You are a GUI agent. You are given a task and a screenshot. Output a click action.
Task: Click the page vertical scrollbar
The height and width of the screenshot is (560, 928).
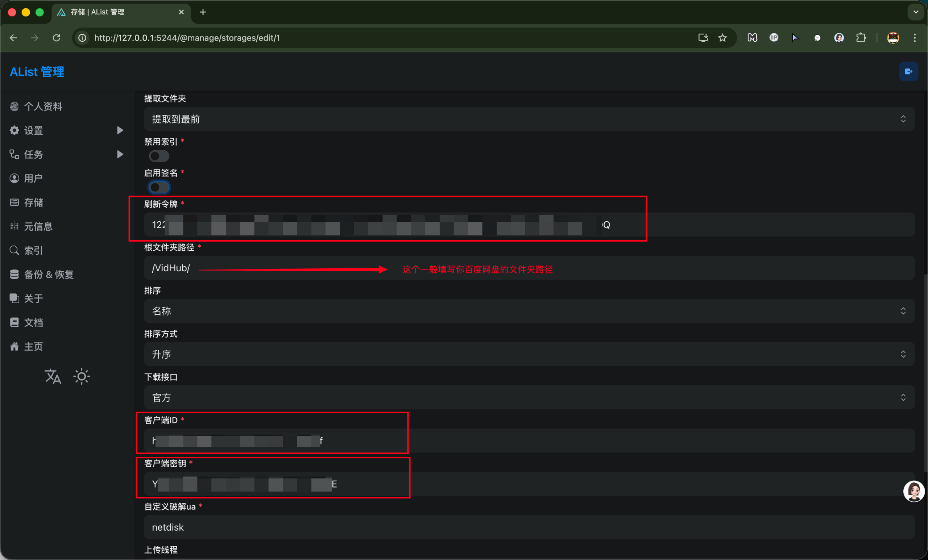coord(925,373)
